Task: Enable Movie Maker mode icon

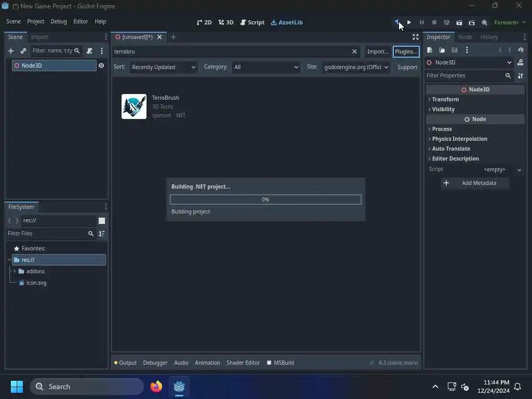Action: coord(484,22)
